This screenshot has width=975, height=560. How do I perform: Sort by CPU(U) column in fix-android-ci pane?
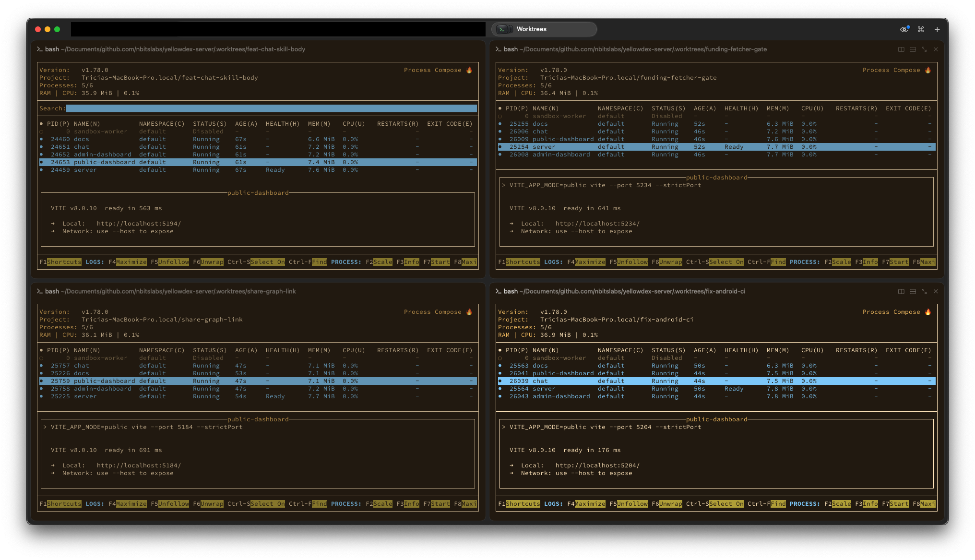[x=812, y=350]
